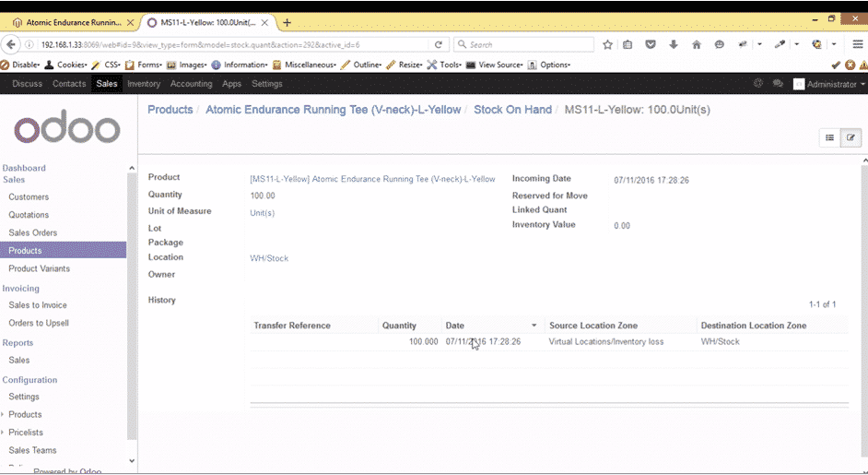Click the sidebar vertical scrollbar
Screen dimensions: 868x475
[x=132, y=306]
